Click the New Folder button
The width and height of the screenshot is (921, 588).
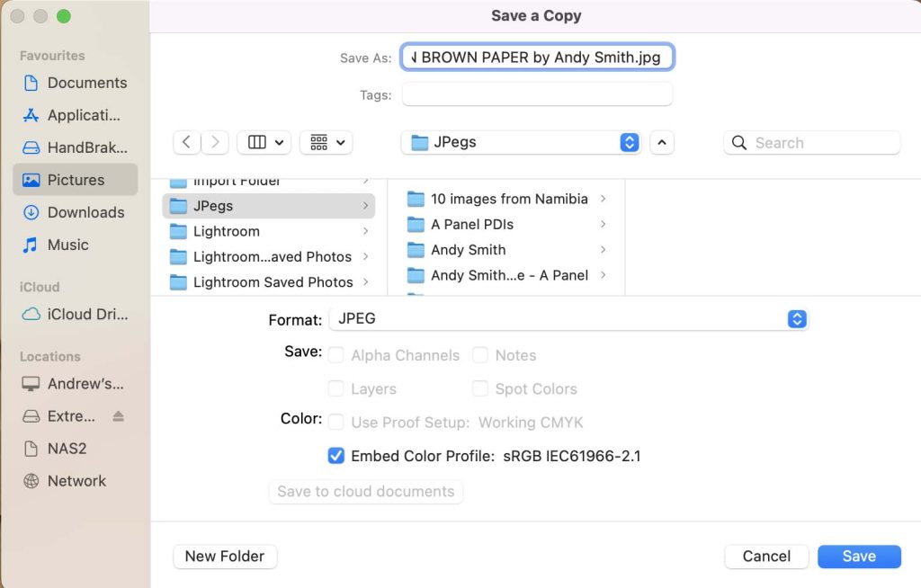225,557
